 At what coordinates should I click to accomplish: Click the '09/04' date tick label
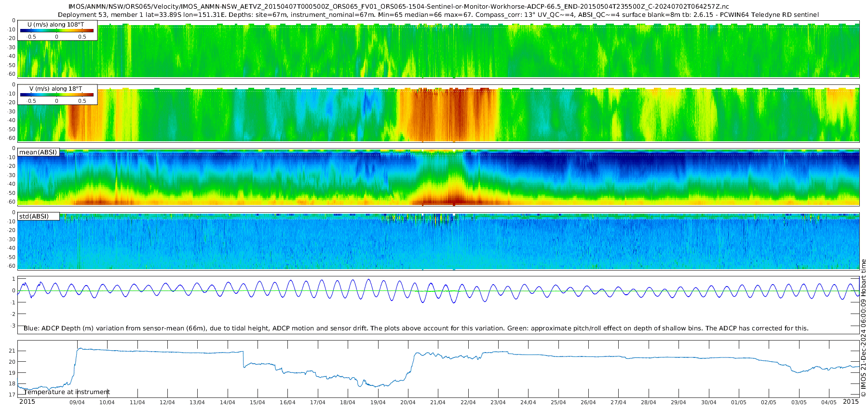tap(77, 402)
